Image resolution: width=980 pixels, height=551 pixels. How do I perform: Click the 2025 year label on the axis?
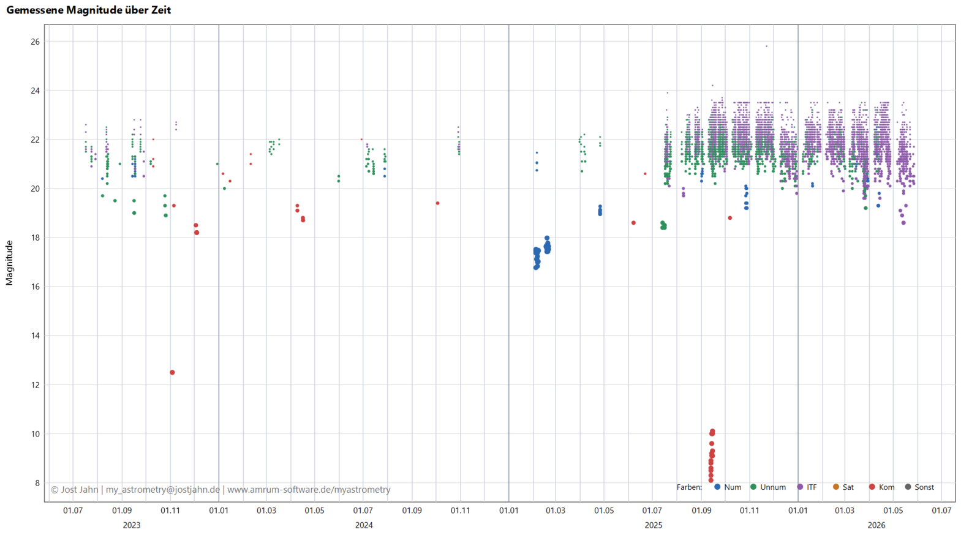click(654, 525)
